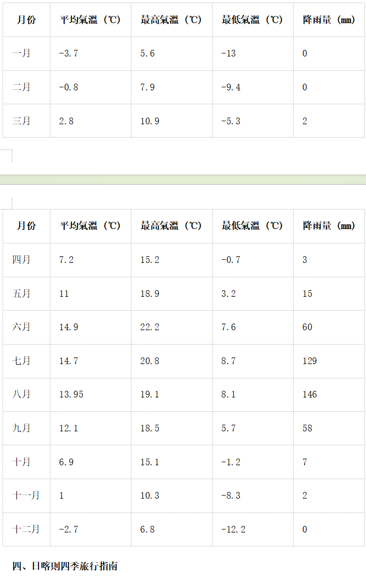
Task: Select the 十一月 lowest temperature -8.3
Action: 230,496
